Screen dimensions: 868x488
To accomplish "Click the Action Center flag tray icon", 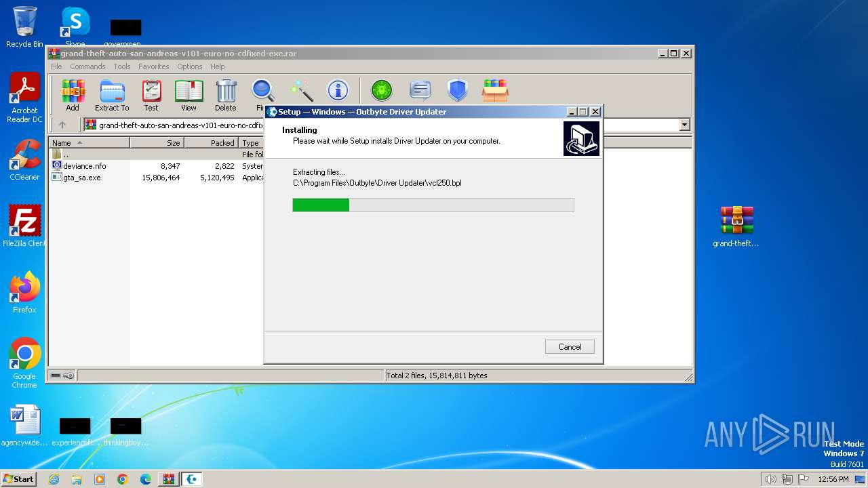I will 804,479.
